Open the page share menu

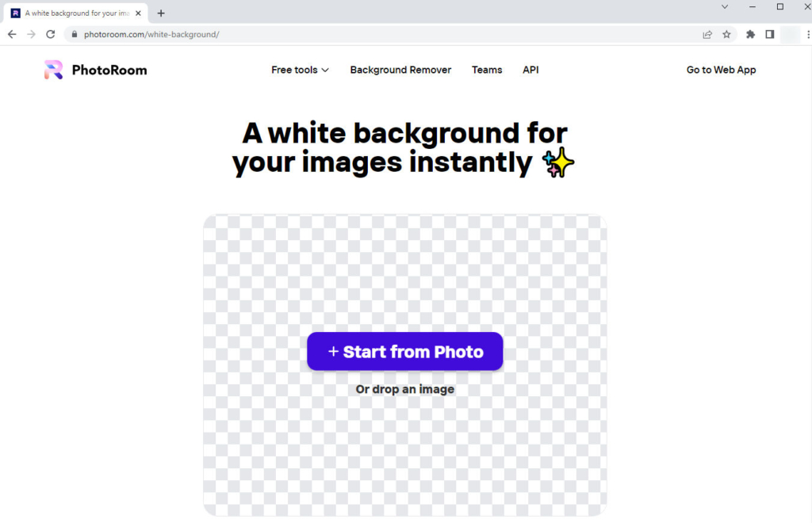click(707, 34)
